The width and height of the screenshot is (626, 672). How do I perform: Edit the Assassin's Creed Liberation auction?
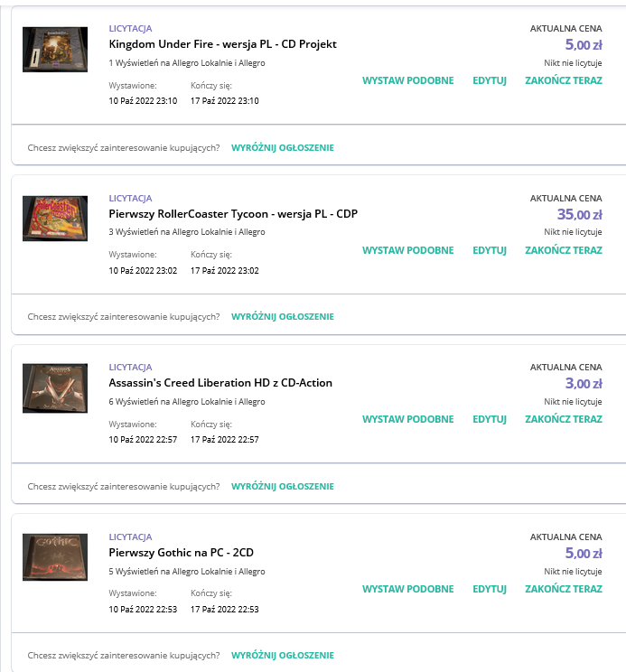pos(490,419)
